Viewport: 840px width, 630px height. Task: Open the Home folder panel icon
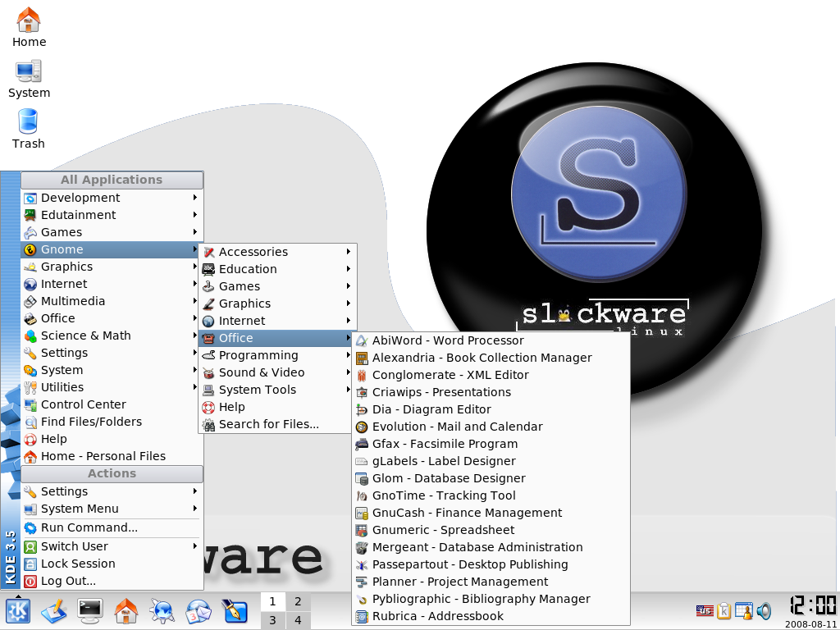point(126,610)
